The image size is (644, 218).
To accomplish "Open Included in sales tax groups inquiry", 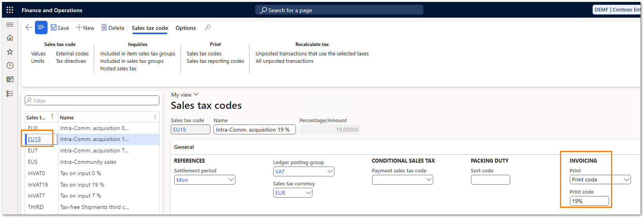I will click(x=132, y=61).
